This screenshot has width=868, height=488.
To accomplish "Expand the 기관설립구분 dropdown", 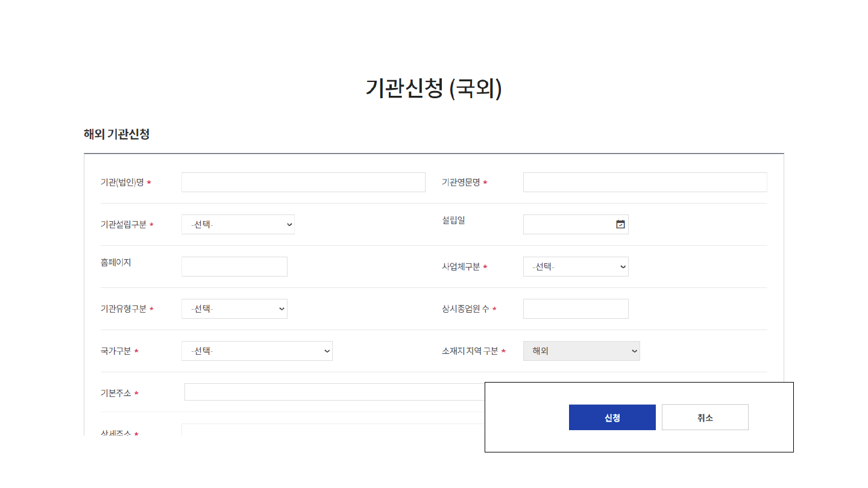I will coord(238,225).
